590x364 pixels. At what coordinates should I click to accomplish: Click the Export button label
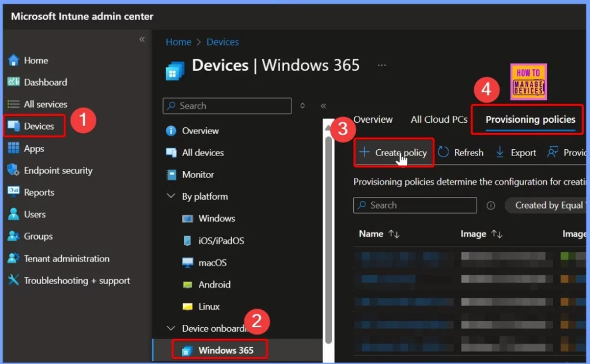tap(523, 153)
